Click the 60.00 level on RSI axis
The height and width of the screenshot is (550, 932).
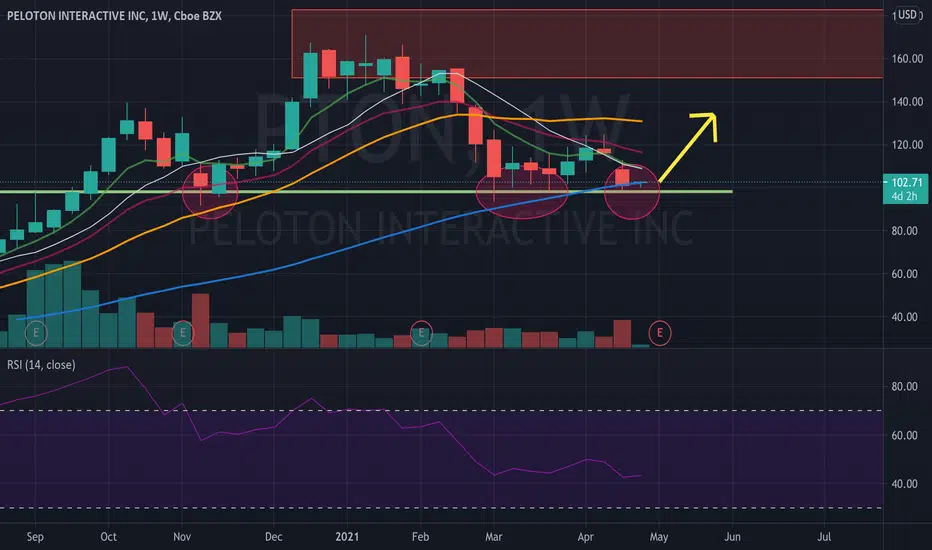(x=904, y=435)
